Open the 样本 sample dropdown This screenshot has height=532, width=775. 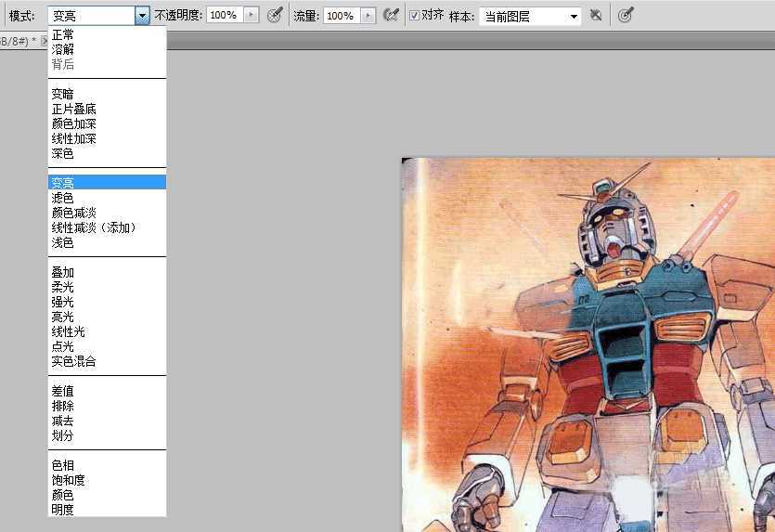tap(530, 16)
